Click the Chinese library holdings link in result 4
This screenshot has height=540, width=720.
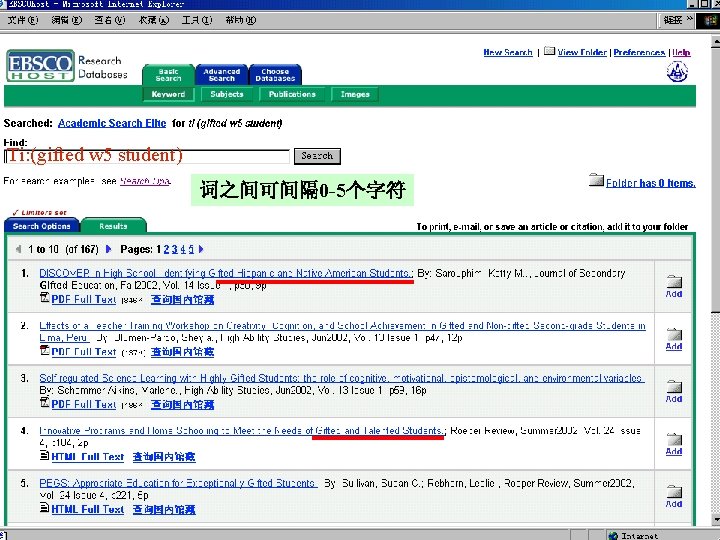click(164, 457)
